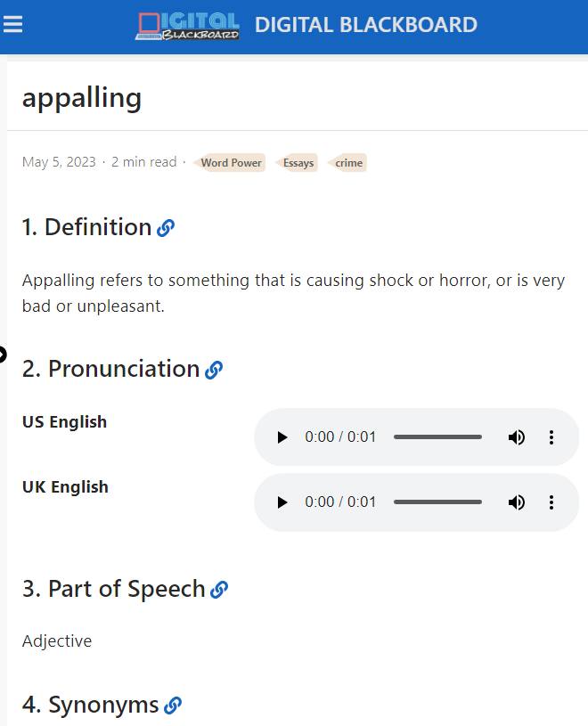Open UK English audio more options menu
This screenshot has height=726, width=588.
pos(551,502)
